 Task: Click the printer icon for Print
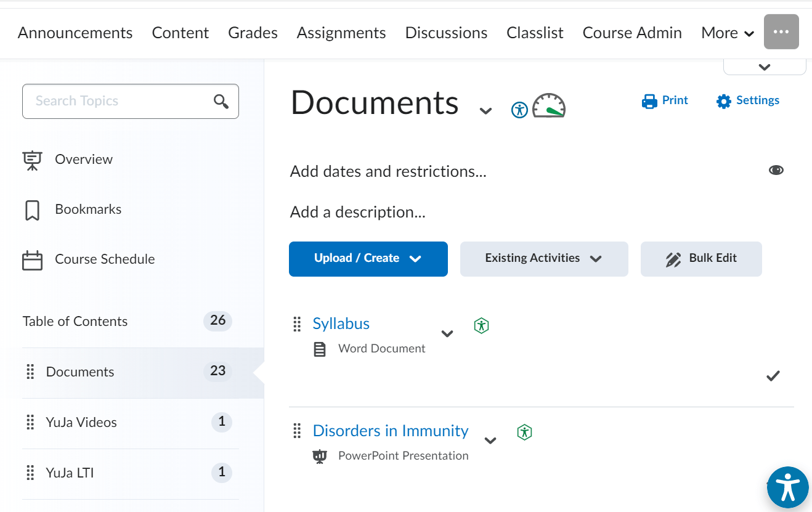649,101
